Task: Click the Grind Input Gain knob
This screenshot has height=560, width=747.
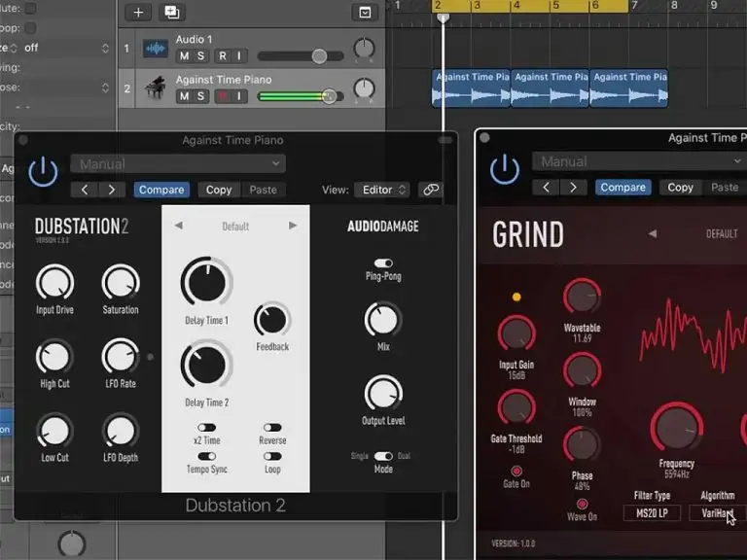Action: (516, 333)
